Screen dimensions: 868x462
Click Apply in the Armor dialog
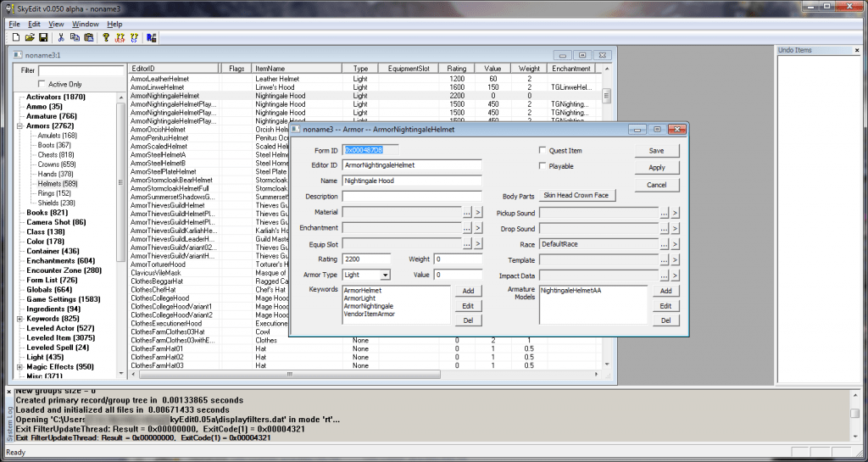(657, 168)
